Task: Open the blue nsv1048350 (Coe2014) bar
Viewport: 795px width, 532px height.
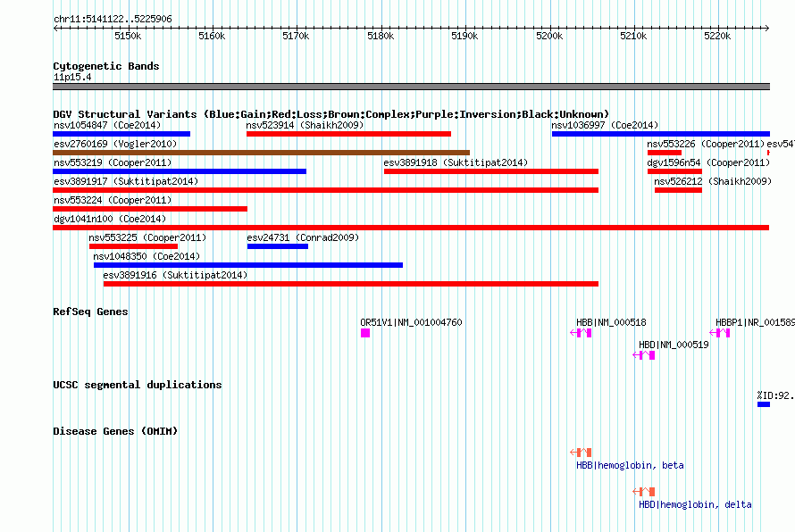Action: pos(248,265)
